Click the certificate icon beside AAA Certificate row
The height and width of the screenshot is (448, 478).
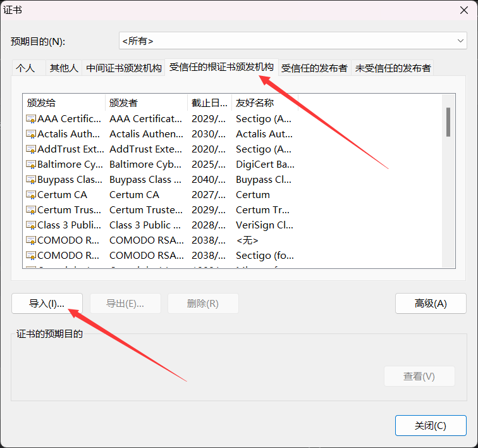click(31, 119)
